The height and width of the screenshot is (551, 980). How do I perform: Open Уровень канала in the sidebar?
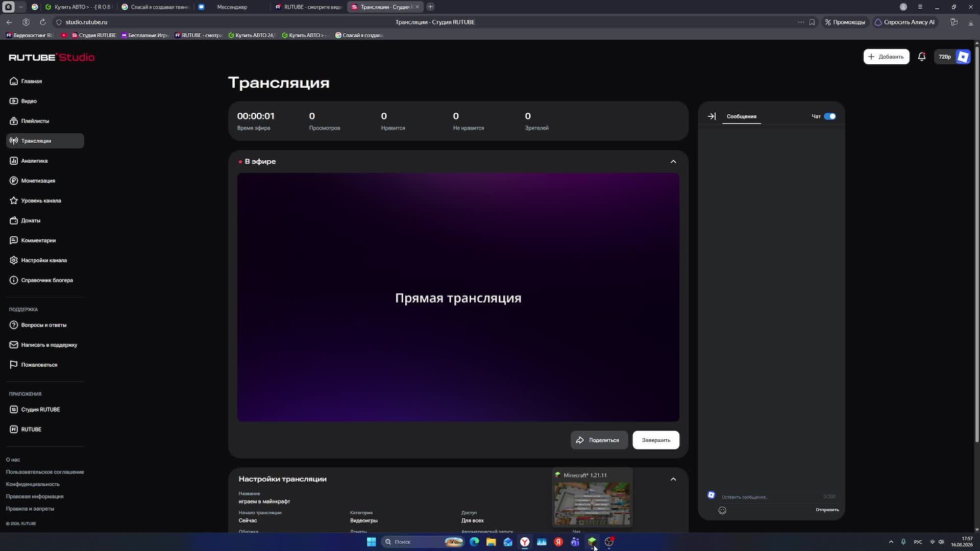pyautogui.click(x=45, y=201)
